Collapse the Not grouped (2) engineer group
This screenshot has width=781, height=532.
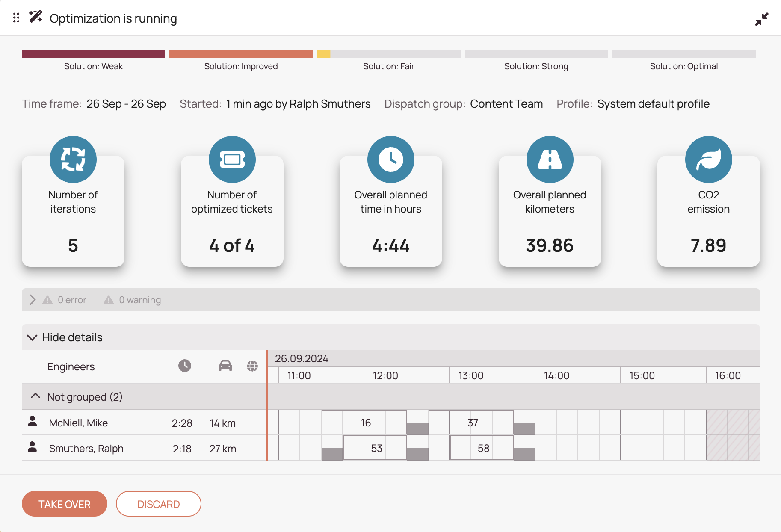click(x=35, y=396)
